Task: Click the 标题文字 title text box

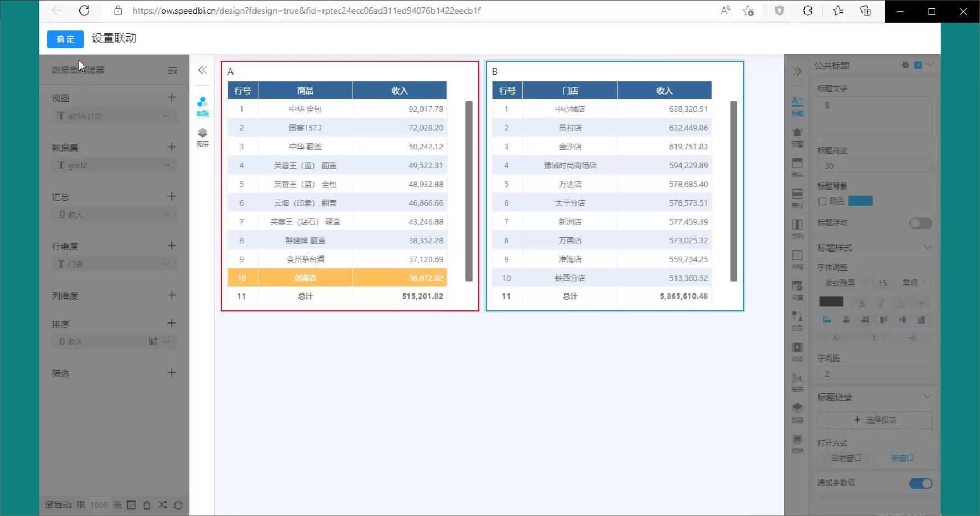Action: coord(874,116)
